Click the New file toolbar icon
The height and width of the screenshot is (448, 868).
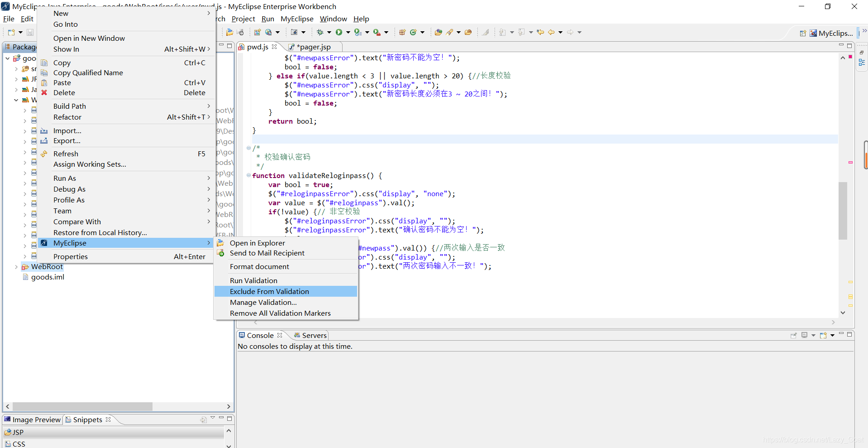pos(11,32)
